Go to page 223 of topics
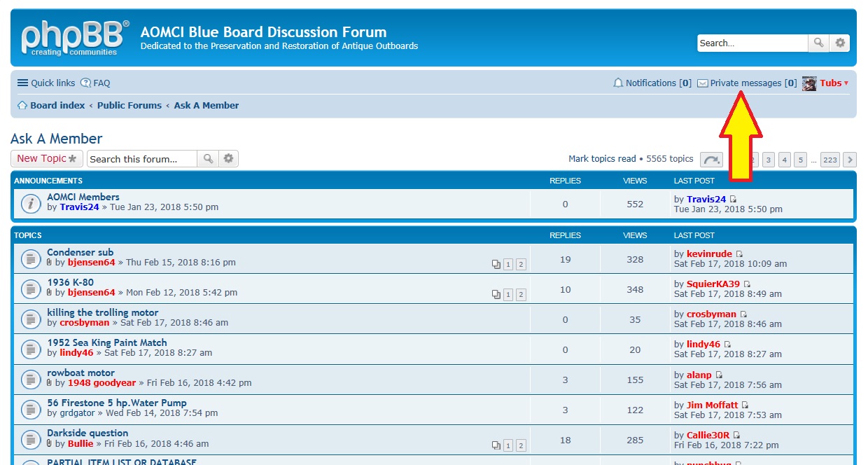 [829, 160]
